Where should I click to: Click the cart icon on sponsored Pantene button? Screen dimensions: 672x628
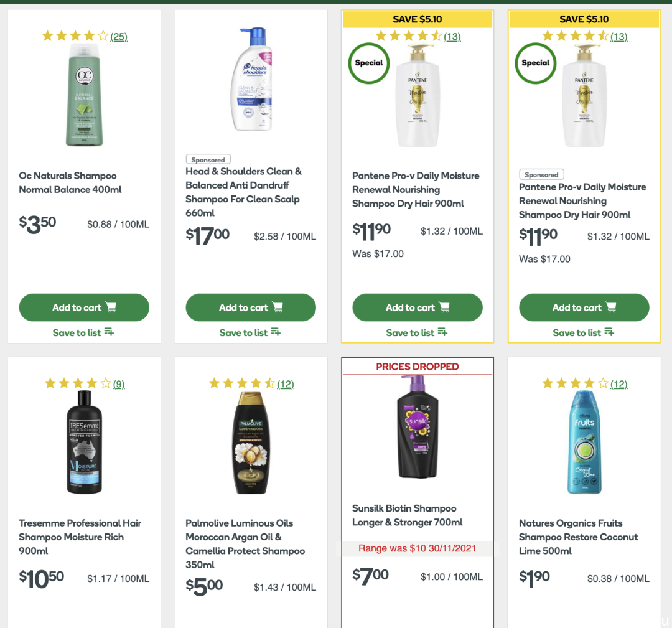tap(611, 307)
